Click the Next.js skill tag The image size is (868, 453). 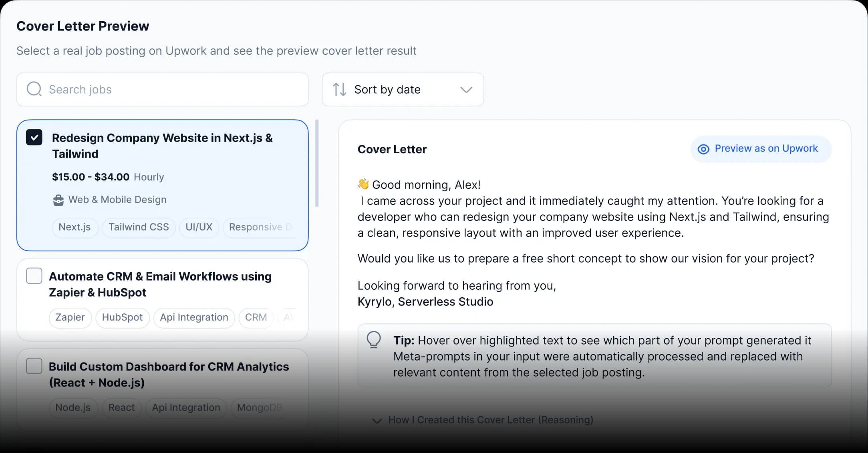(75, 227)
